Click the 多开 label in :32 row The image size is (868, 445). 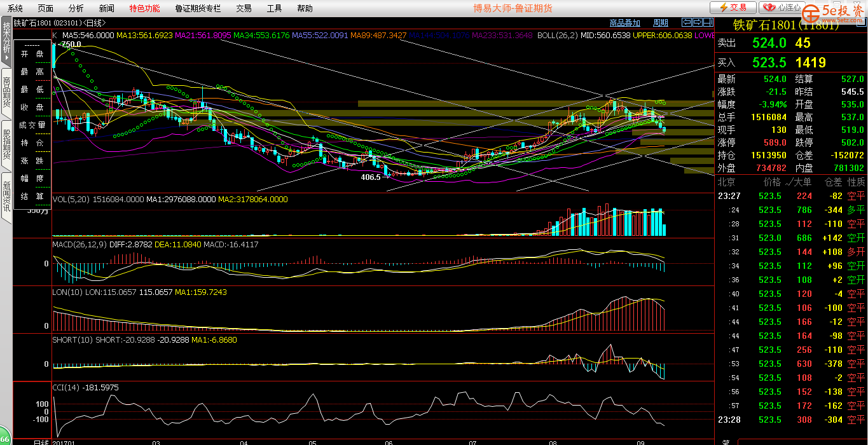[856, 252]
